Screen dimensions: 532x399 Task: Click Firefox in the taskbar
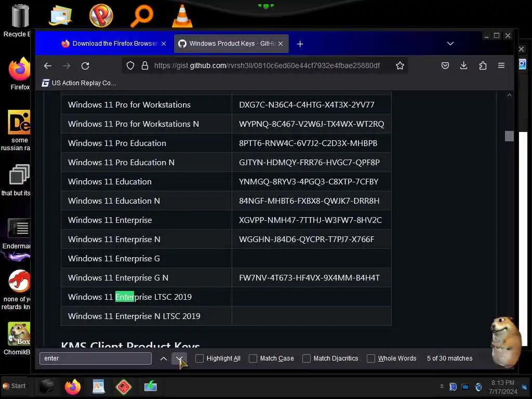pyautogui.click(x=73, y=387)
